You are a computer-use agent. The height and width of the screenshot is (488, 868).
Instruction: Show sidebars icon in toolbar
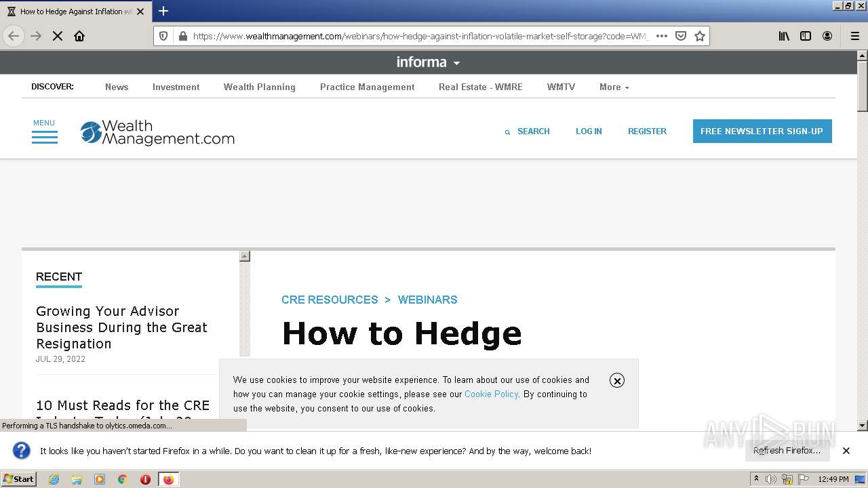pyautogui.click(x=806, y=36)
